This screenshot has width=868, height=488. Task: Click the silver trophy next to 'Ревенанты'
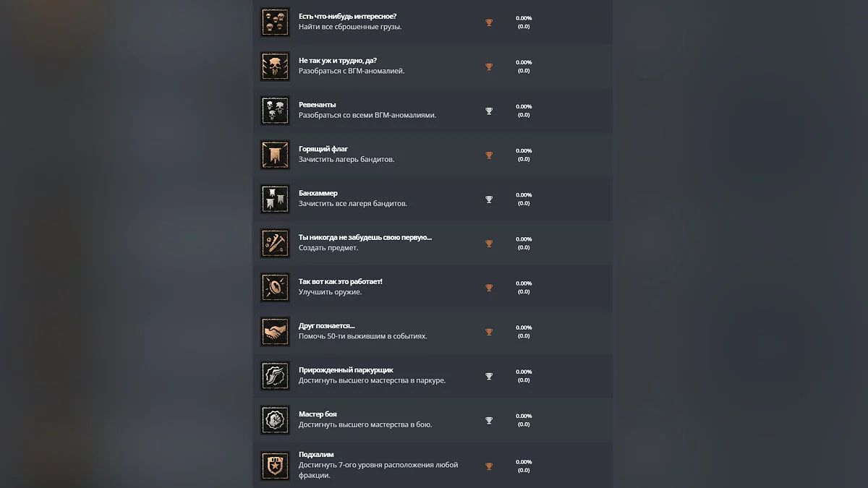click(x=489, y=111)
